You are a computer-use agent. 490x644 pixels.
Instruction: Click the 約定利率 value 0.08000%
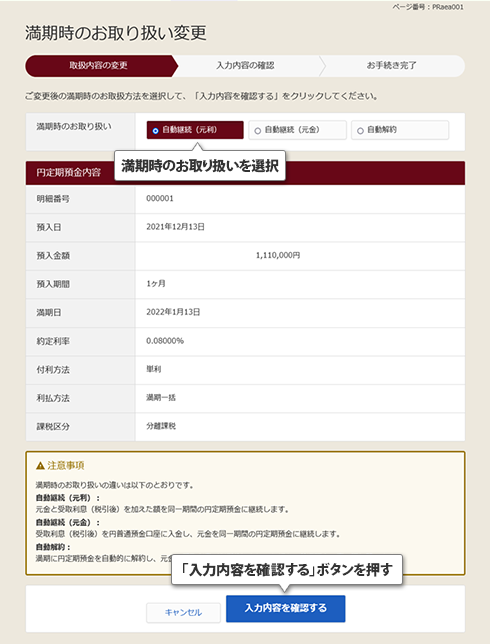tap(165, 341)
